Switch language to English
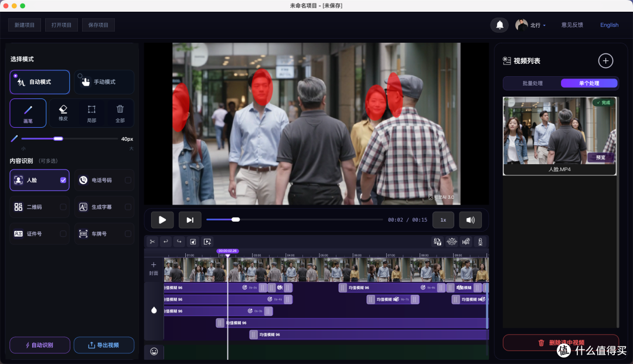The height and width of the screenshot is (364, 633). coord(609,25)
